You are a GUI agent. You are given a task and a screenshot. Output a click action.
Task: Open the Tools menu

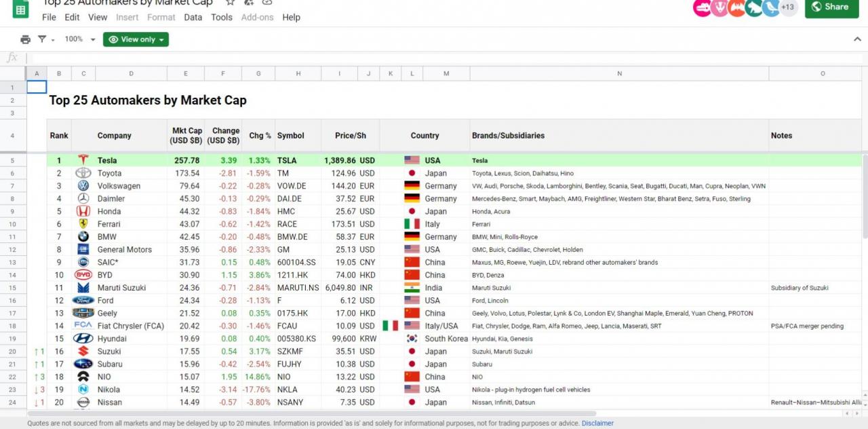(222, 17)
